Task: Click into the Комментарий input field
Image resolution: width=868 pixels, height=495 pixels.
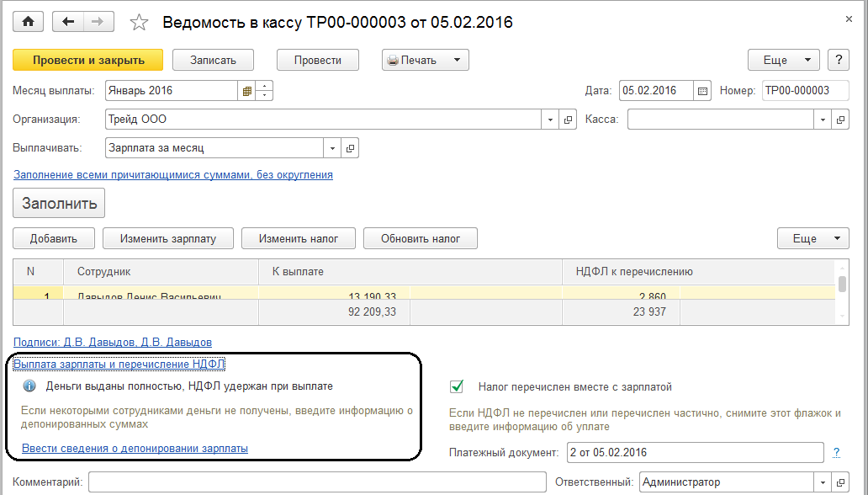Action: tap(316, 482)
